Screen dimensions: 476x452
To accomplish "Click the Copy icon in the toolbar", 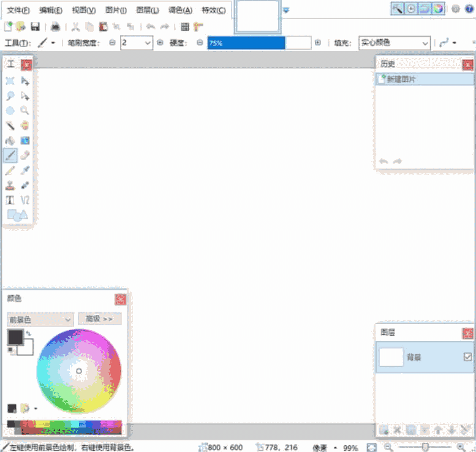I will tap(89, 27).
